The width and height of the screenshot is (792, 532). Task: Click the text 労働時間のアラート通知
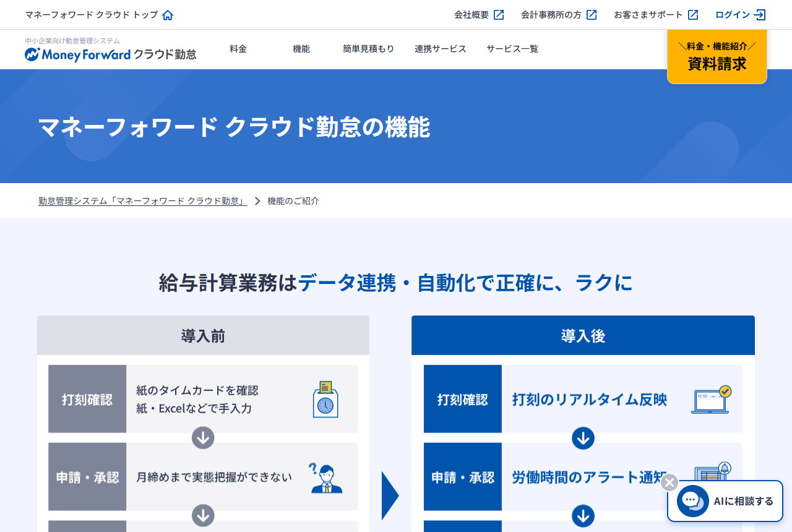590,477
